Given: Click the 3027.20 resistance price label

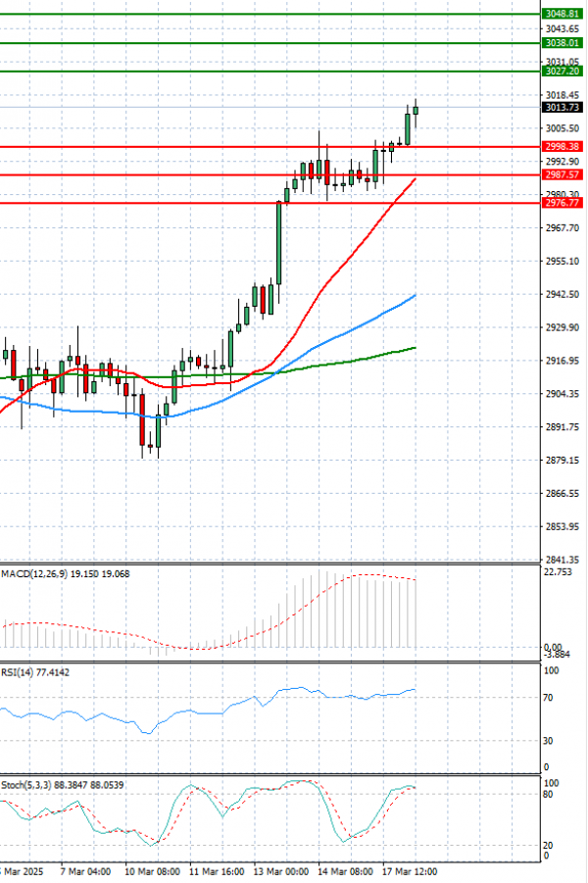Looking at the screenshot, I should (562, 71).
